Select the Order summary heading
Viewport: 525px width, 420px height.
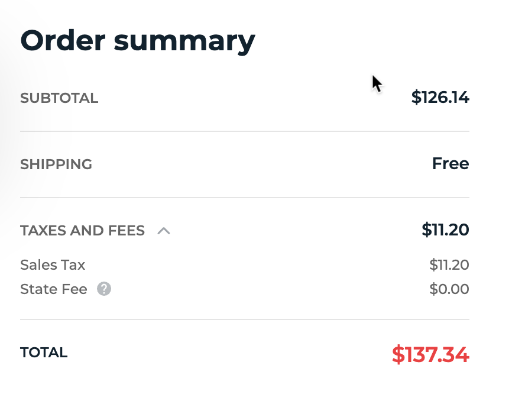(138, 41)
